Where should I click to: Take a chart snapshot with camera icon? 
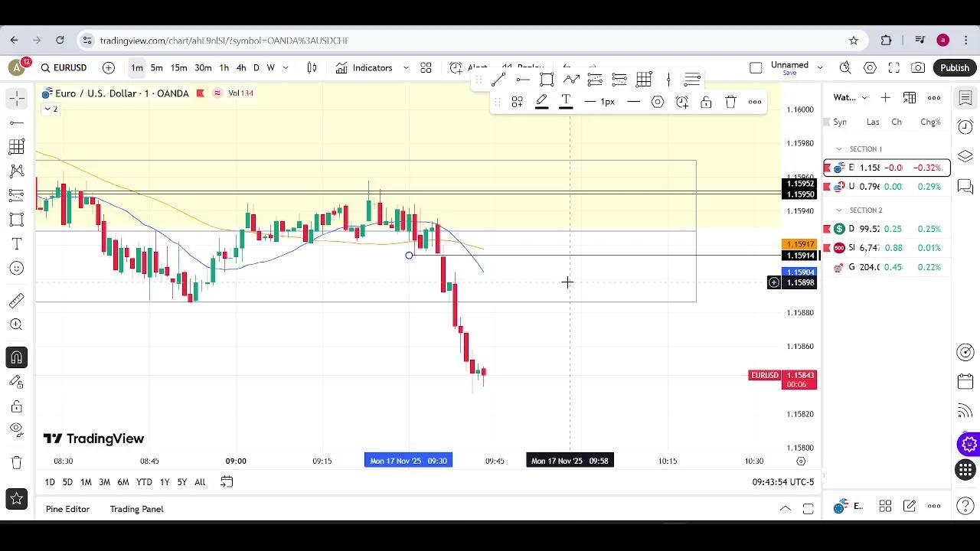(918, 68)
